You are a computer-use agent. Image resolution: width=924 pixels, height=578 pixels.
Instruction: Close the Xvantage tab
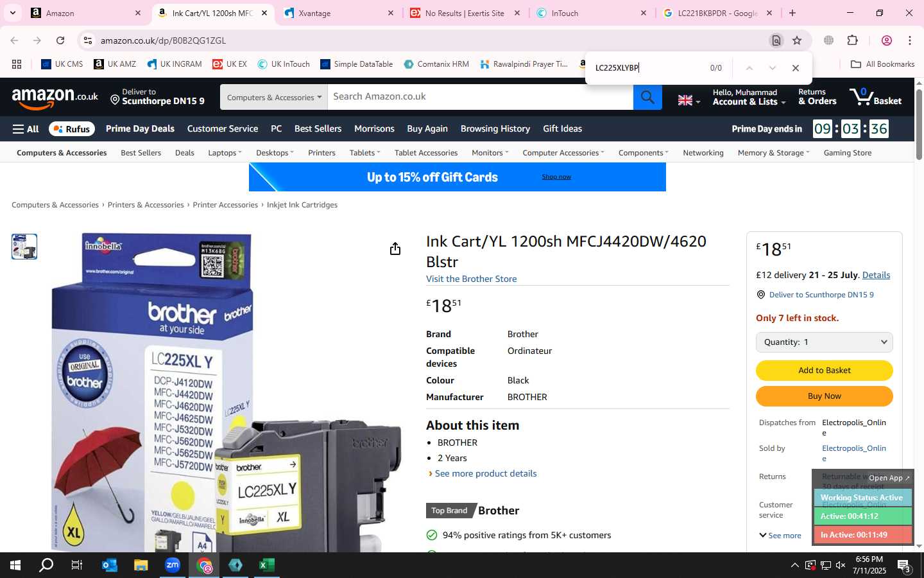pos(391,13)
